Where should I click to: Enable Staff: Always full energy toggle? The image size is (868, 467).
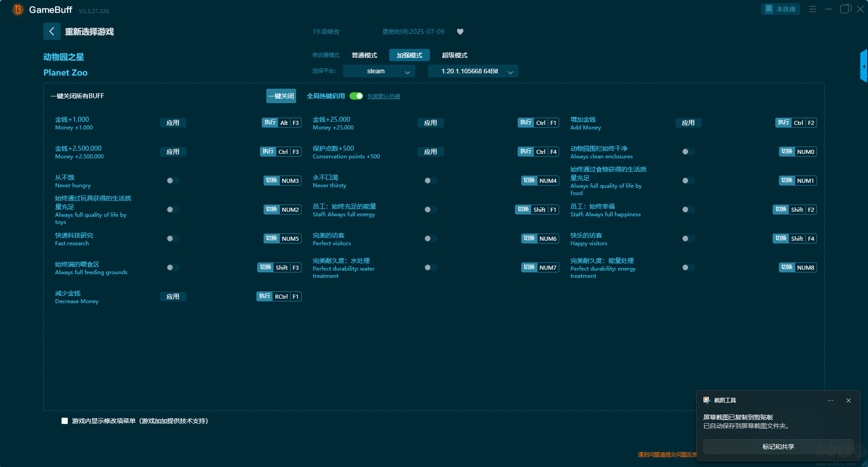click(430, 210)
